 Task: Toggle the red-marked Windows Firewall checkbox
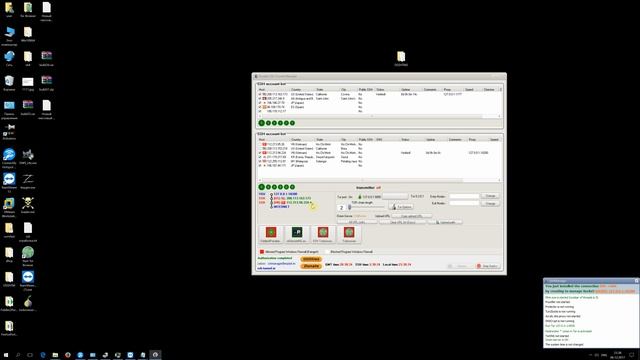[x=262, y=252]
